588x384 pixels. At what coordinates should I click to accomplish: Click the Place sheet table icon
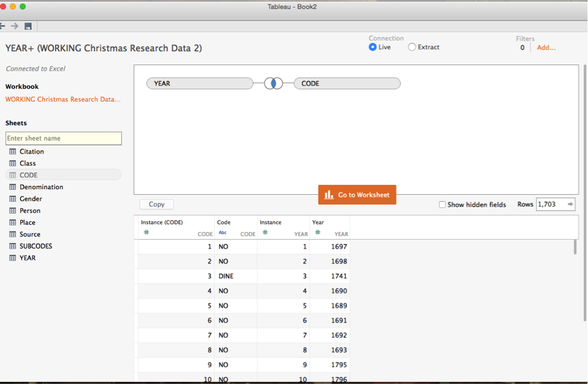[13, 223]
